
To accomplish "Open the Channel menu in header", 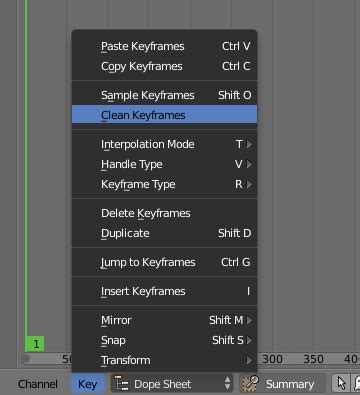I will coord(38,384).
